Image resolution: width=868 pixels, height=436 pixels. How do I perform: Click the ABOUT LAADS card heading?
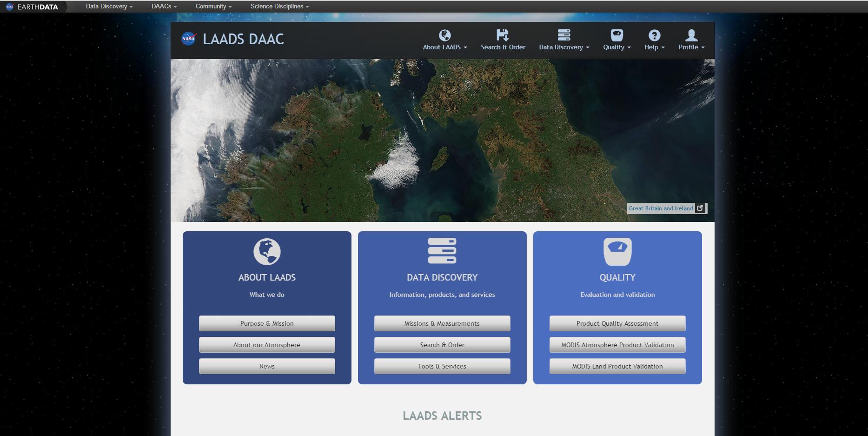click(x=267, y=277)
